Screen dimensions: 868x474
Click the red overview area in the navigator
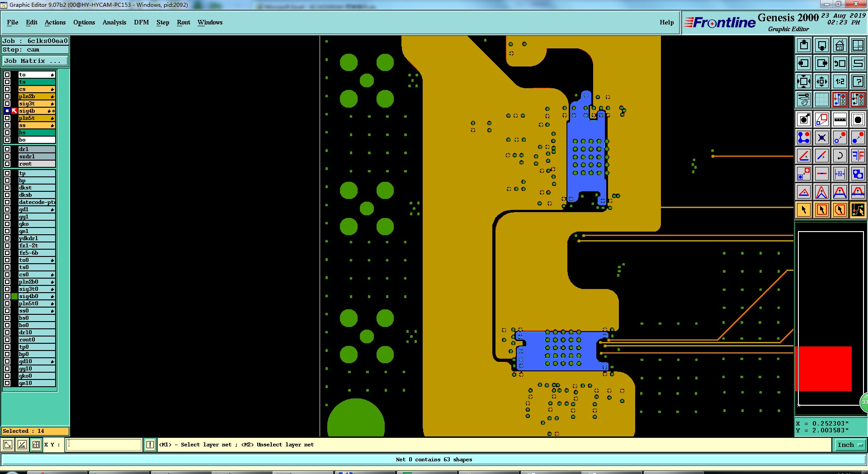823,369
